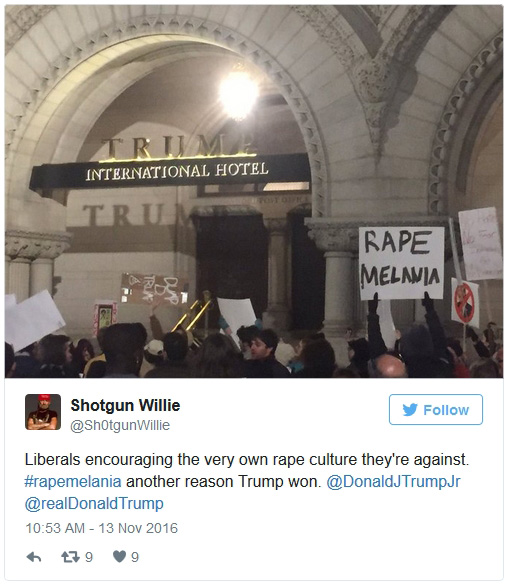Click the International Hotel sign in the photo

pyautogui.click(x=170, y=173)
